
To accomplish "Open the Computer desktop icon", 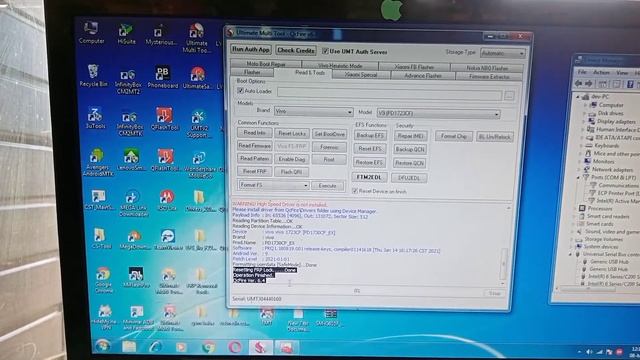I will (x=91, y=33).
